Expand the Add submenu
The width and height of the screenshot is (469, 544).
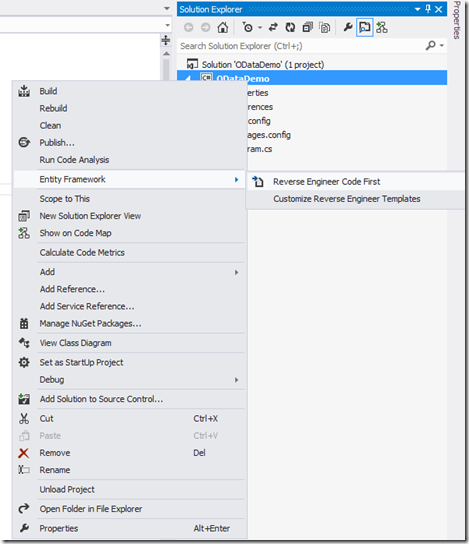click(x=129, y=272)
